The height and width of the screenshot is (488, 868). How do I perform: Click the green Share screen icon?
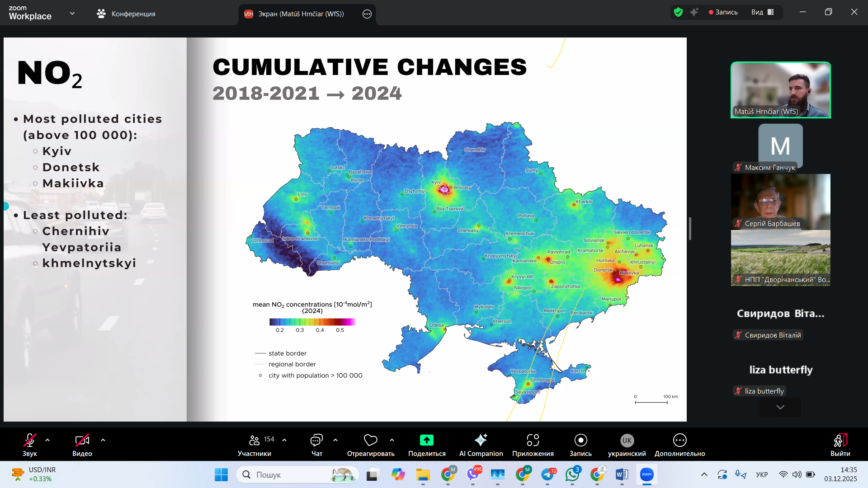pyautogui.click(x=426, y=440)
